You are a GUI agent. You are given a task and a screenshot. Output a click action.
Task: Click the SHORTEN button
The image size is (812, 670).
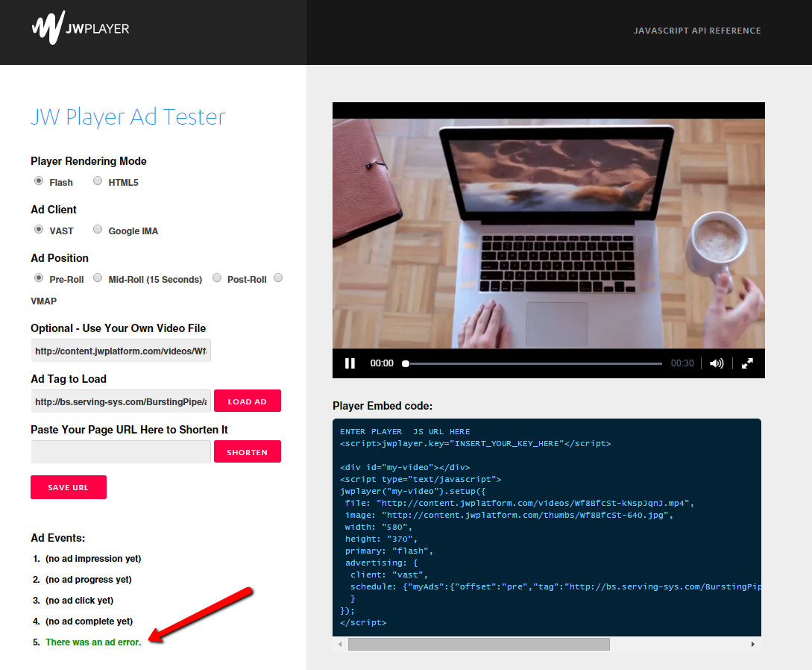point(247,451)
